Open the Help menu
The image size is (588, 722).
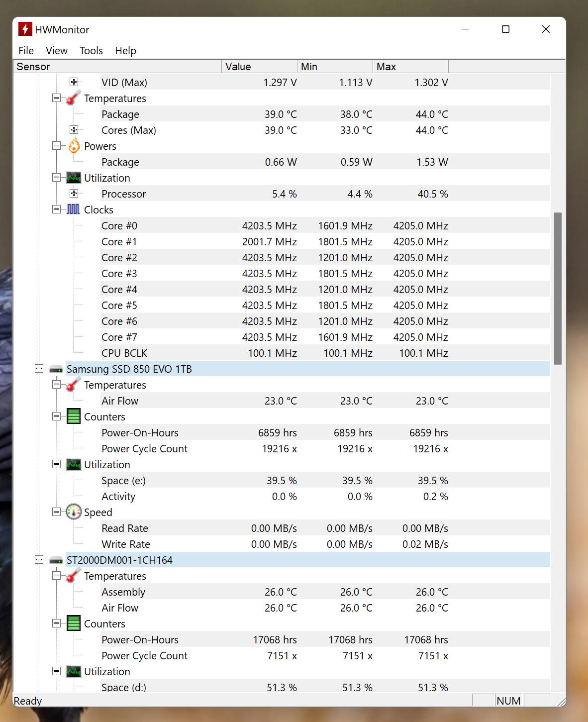[x=125, y=51]
